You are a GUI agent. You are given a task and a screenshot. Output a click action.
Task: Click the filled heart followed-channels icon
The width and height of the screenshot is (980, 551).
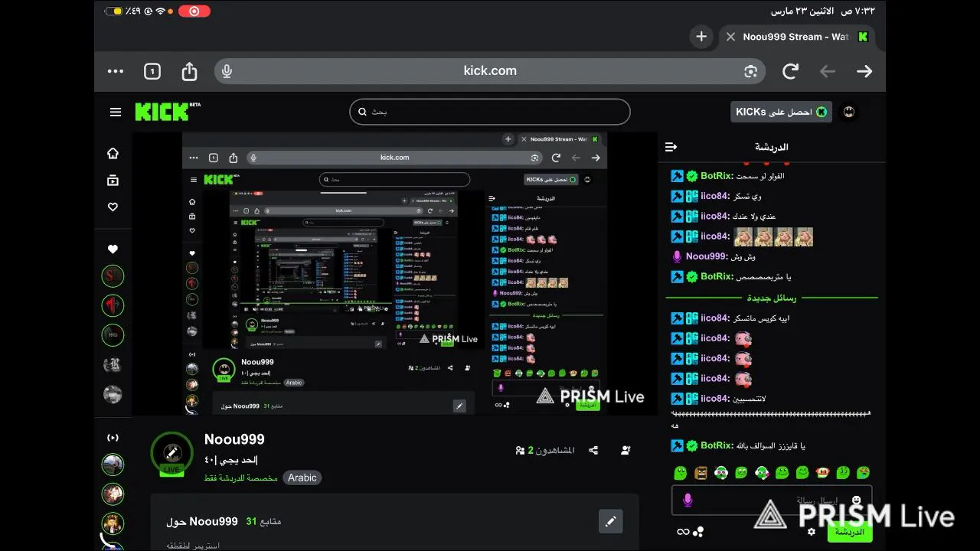(x=113, y=249)
